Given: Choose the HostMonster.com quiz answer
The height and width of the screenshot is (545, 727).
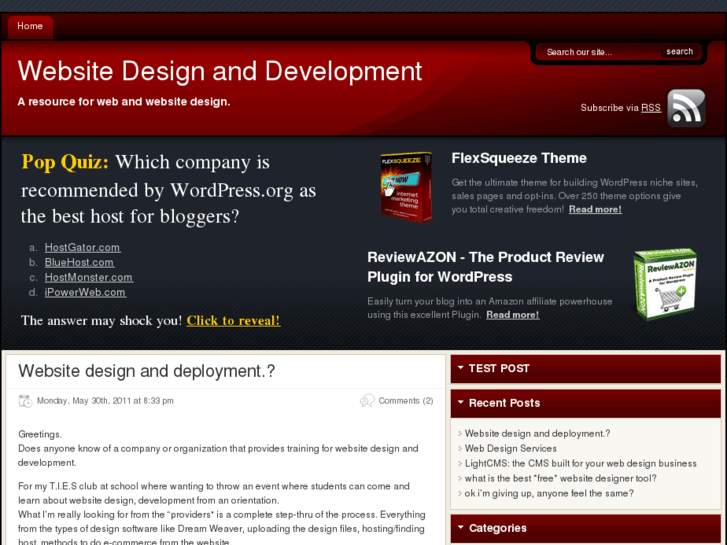Looking at the screenshot, I should (x=89, y=277).
